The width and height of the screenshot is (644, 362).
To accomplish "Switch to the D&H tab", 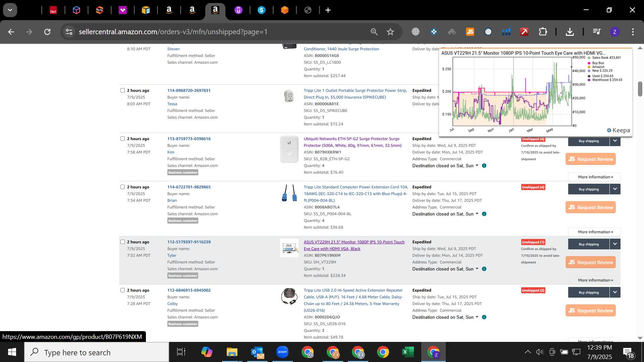I will click(x=53, y=10).
